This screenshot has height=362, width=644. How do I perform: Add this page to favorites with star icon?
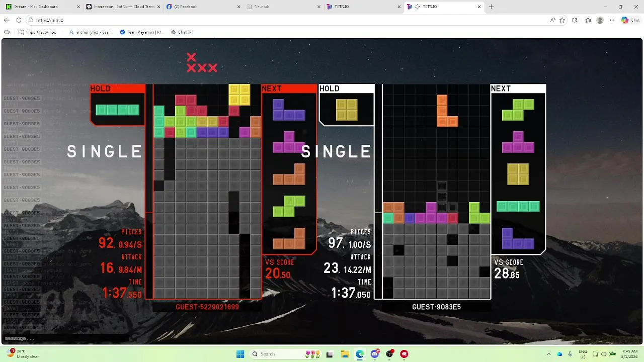[x=562, y=20]
